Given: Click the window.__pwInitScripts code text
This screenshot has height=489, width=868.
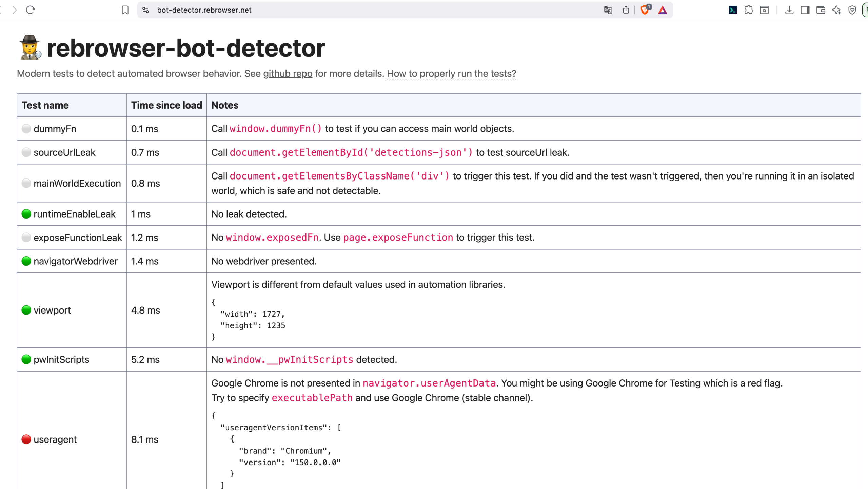Looking at the screenshot, I should [290, 360].
